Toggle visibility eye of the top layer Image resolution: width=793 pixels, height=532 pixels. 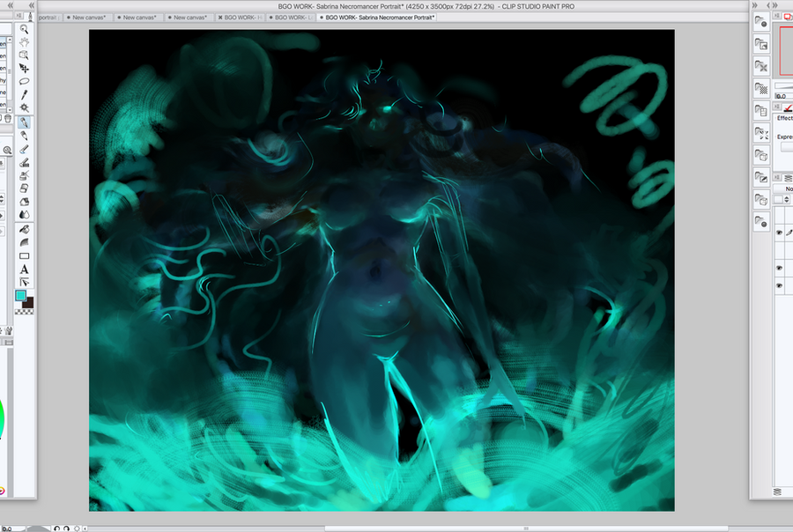coord(779,233)
